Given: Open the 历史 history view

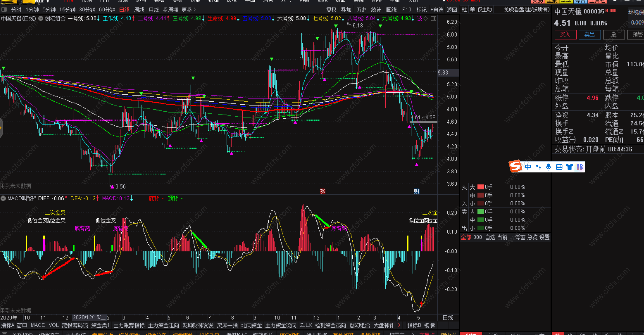Looking at the screenshot, I should pos(361,10).
